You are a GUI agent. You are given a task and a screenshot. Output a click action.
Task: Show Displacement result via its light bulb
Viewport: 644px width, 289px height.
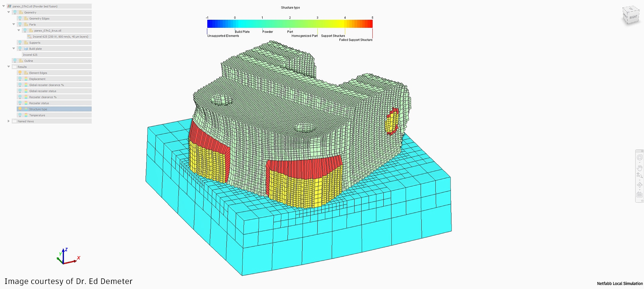(20, 79)
